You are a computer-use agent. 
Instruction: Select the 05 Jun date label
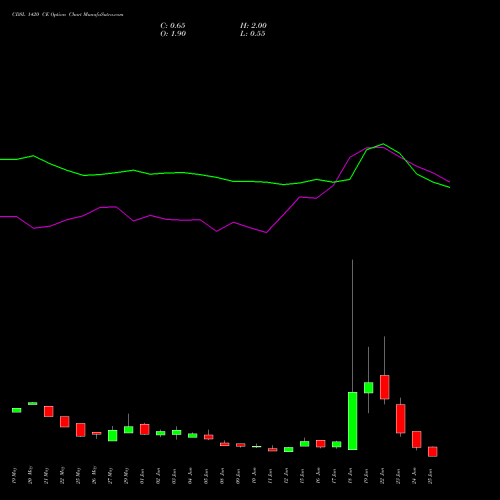pos(206,476)
